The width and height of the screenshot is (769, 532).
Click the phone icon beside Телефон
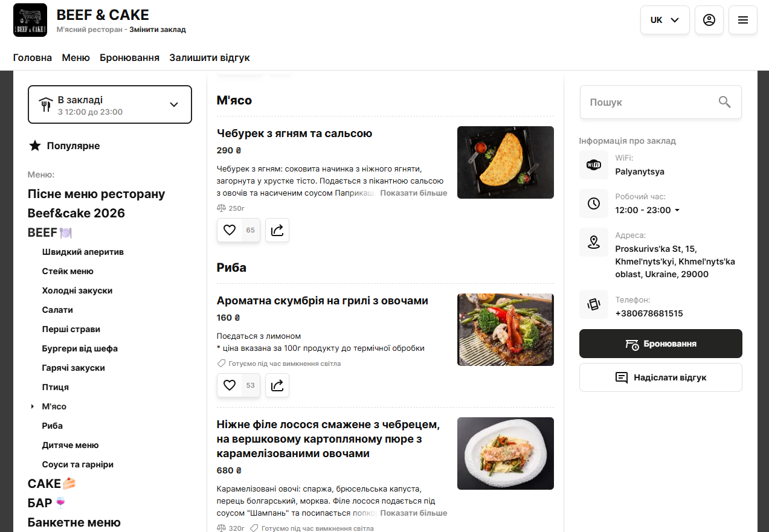(594, 305)
